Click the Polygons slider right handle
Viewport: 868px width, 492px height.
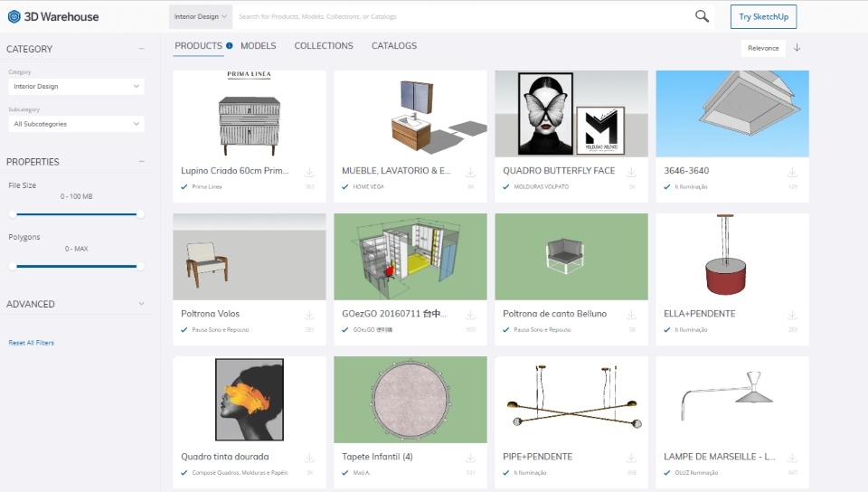pyautogui.click(x=141, y=266)
